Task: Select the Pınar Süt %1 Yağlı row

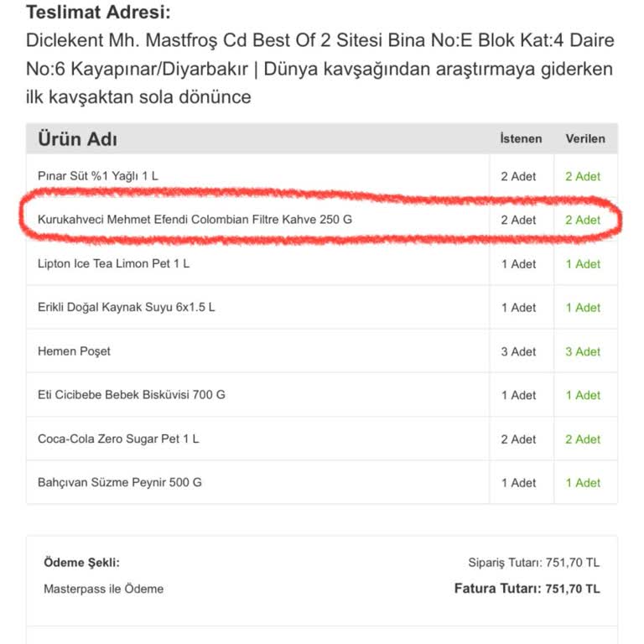Action: (322, 176)
